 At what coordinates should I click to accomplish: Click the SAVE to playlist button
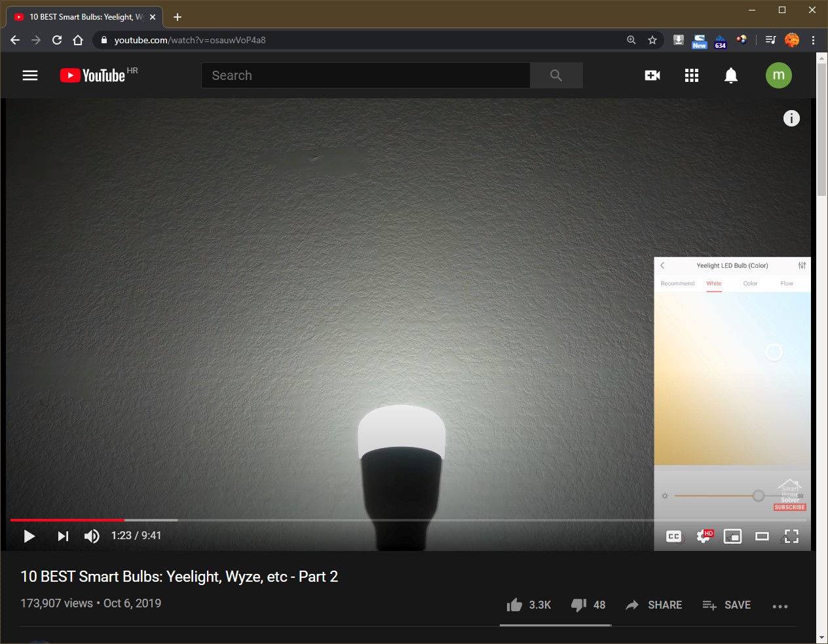click(x=726, y=605)
